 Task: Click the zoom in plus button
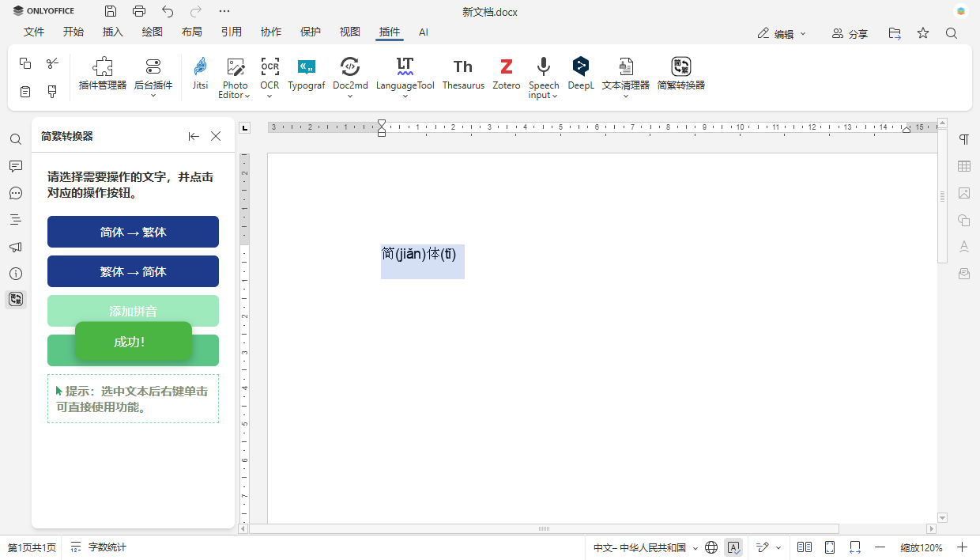(962, 547)
